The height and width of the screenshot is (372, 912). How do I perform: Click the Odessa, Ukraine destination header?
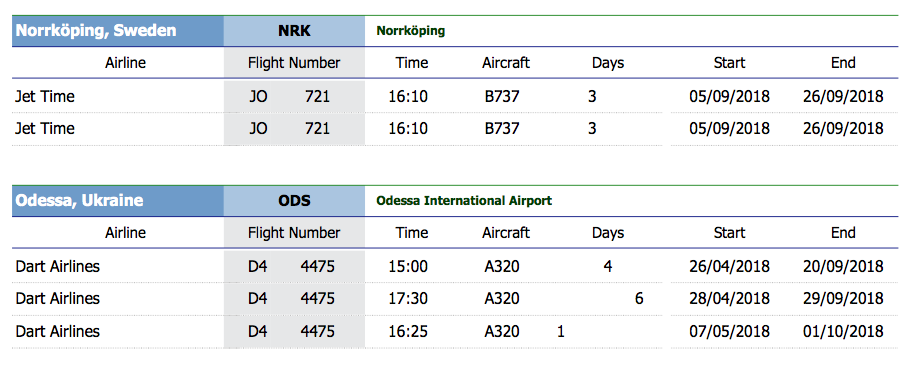(x=117, y=201)
